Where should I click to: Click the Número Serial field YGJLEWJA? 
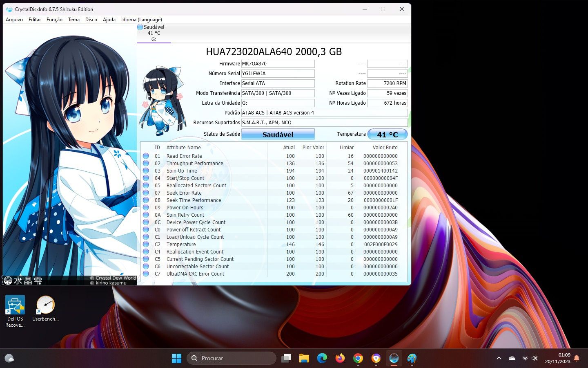(x=278, y=74)
